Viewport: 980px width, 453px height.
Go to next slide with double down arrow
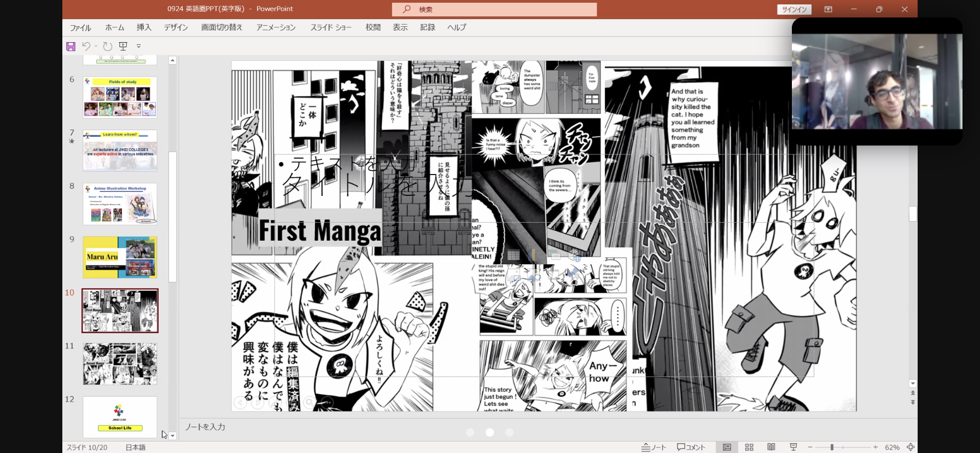(x=912, y=402)
